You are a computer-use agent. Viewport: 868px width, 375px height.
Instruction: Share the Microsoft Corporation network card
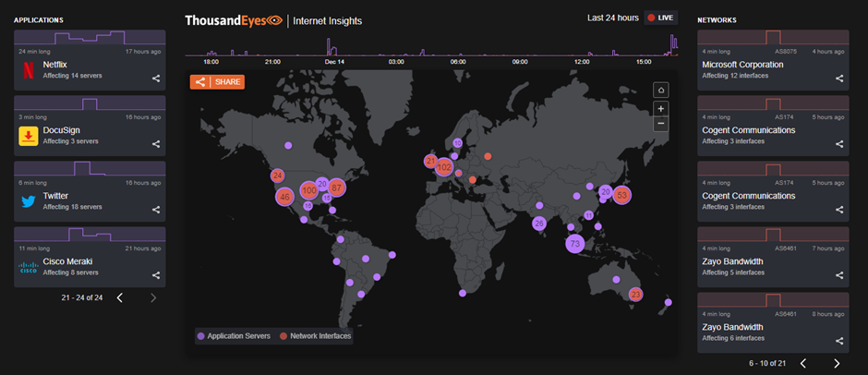pos(839,79)
